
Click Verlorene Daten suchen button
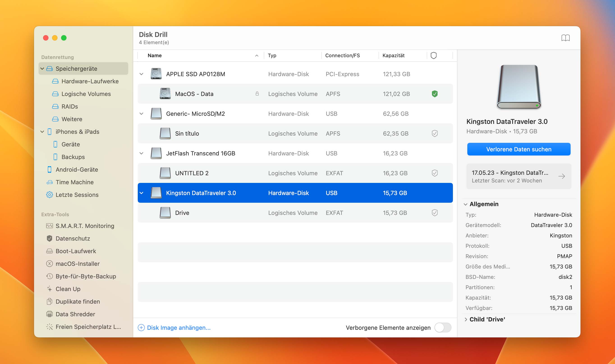click(519, 149)
